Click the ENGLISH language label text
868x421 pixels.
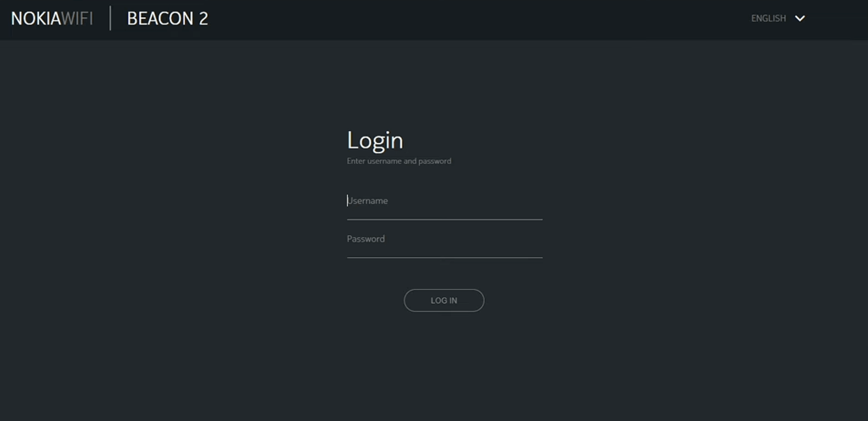768,19
